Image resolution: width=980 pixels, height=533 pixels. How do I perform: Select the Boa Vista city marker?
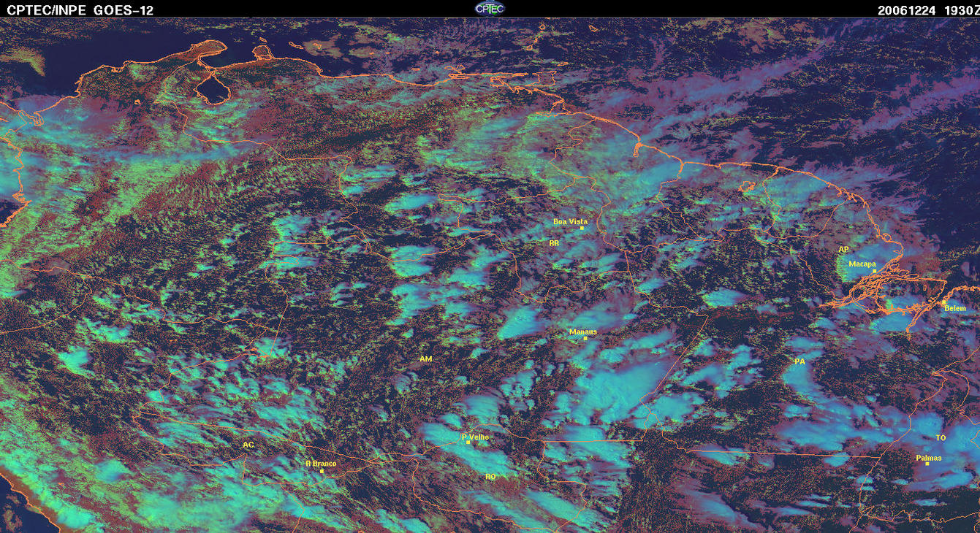click(582, 228)
